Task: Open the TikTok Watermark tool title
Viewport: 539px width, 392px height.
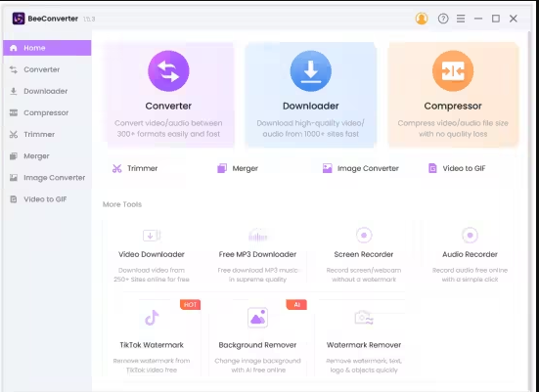Action: tap(152, 345)
